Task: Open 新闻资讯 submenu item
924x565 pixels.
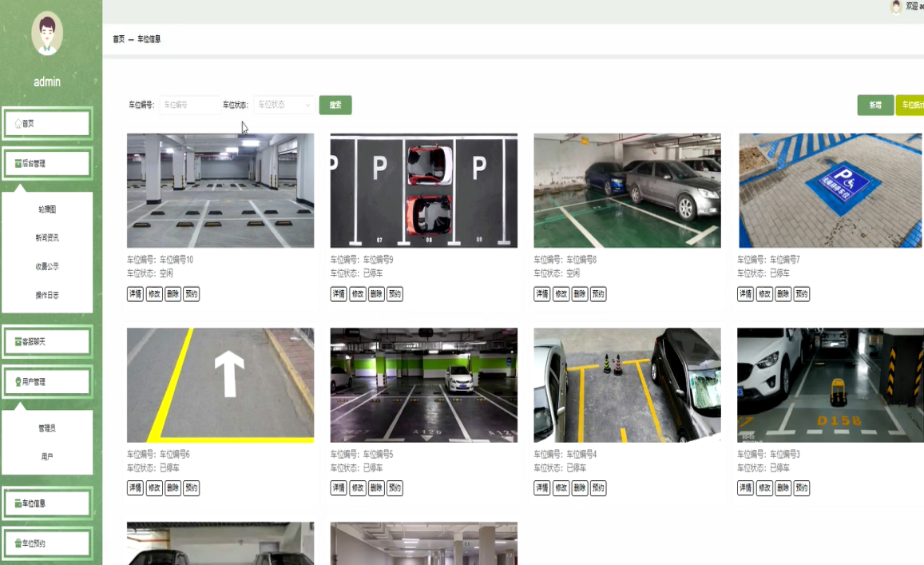Action: point(47,237)
